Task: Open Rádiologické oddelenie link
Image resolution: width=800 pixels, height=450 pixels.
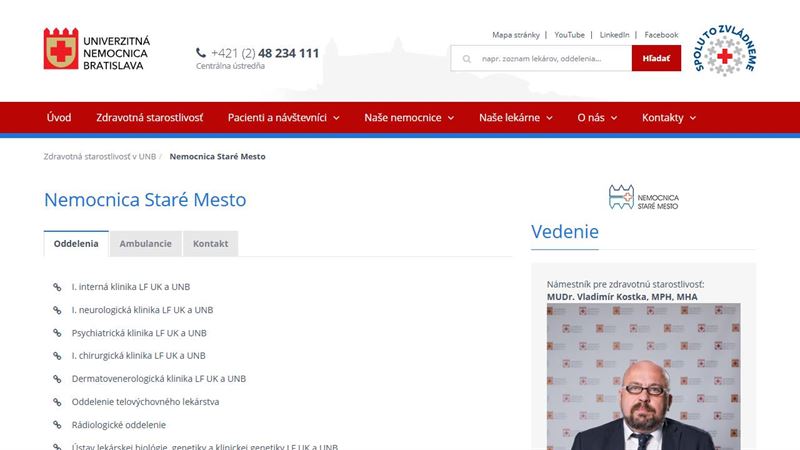Action: coord(118,424)
